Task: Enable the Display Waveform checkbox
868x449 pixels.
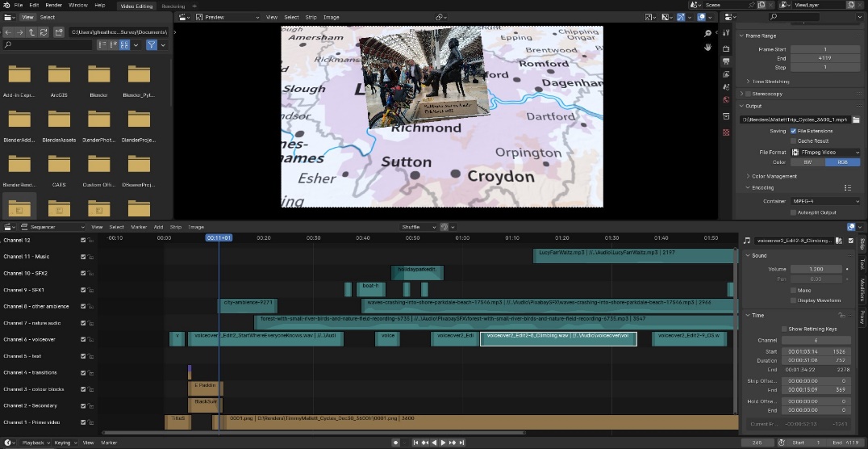Action: pyautogui.click(x=793, y=300)
